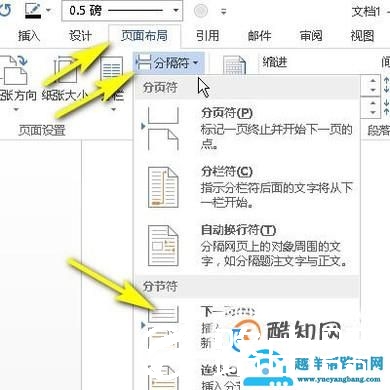Viewport: 390px width, 390px height.
Task: Increase the lower indent spinner value
Action: [373, 103]
